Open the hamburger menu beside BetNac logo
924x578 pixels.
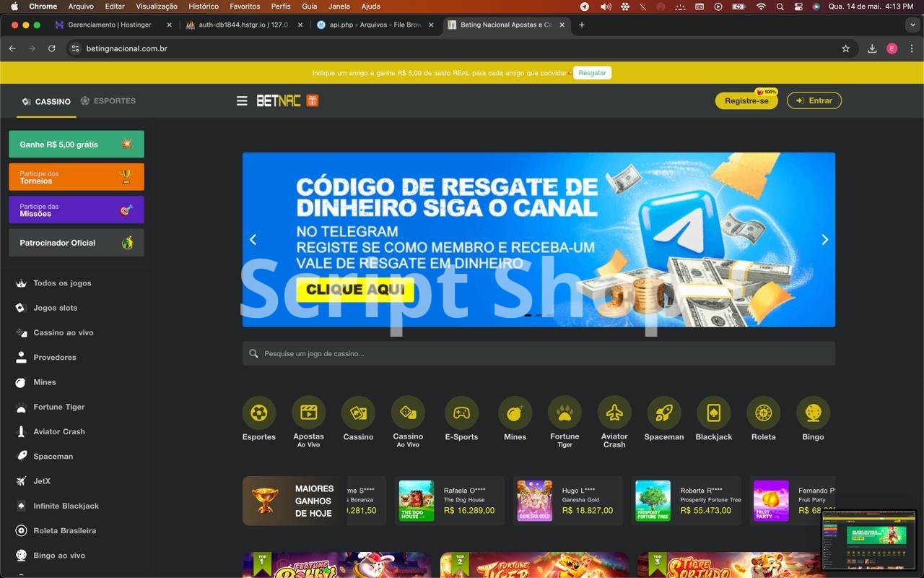[x=242, y=101]
